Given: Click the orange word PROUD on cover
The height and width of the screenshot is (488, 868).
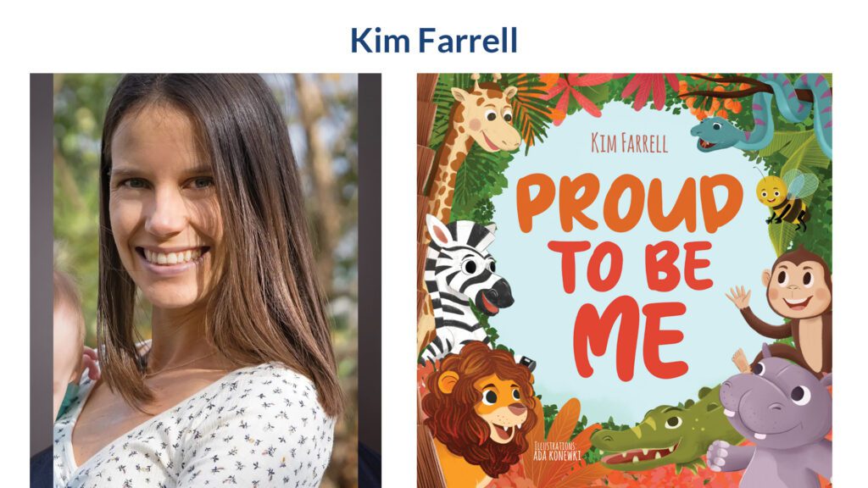Looking at the screenshot, I should (x=630, y=203).
